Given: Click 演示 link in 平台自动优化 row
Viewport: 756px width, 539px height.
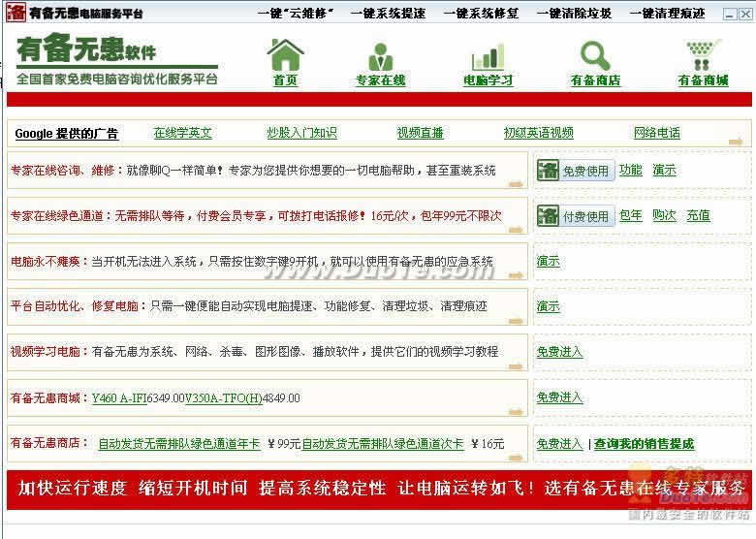Looking at the screenshot, I should coord(549,306).
